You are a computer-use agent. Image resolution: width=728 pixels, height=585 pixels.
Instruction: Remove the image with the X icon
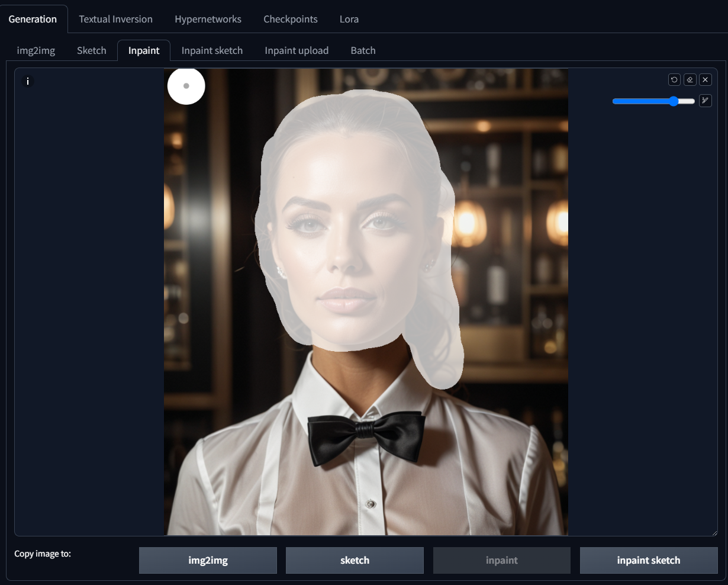[x=705, y=80]
